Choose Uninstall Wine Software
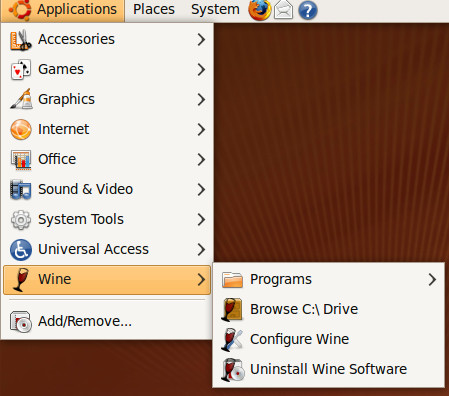 point(329,369)
